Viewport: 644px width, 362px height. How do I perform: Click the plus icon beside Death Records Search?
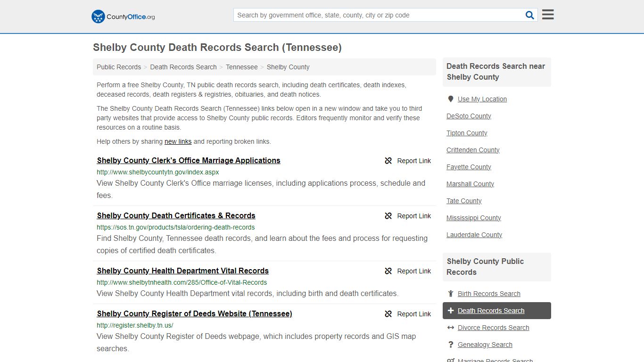(x=451, y=311)
